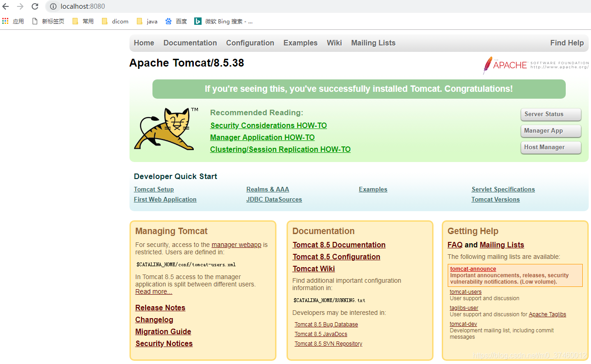Click the Apache Software Foundation logo
Image resolution: width=591 pixels, height=364 pixels.
click(535, 65)
